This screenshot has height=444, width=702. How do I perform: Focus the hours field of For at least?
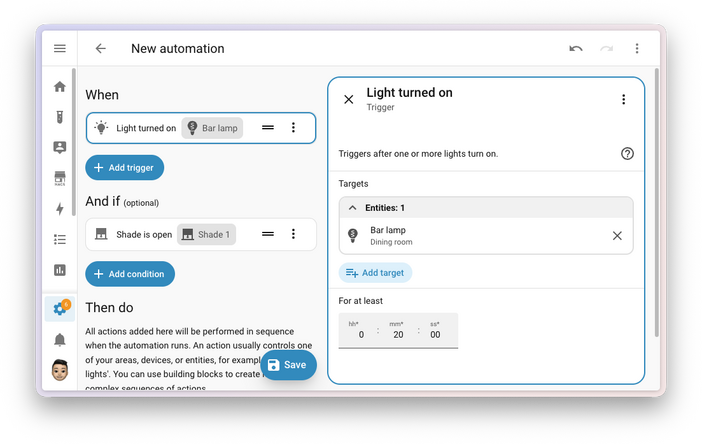[358, 330]
